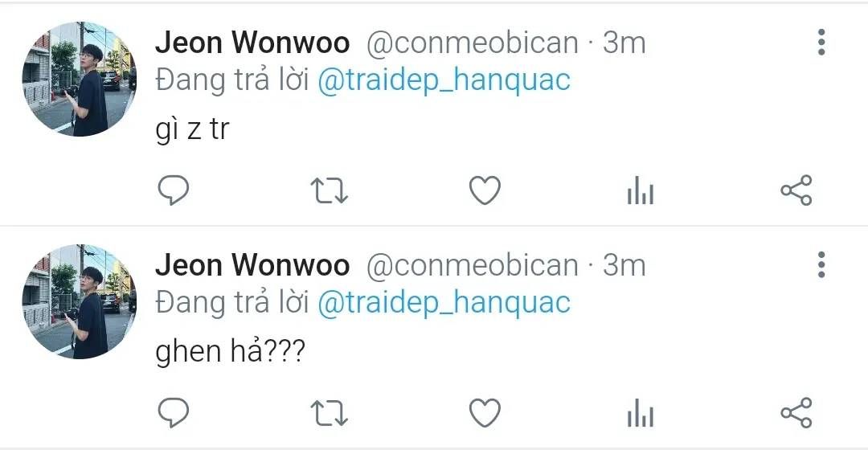
Task: Reply to the "gì z tr" tweet
Action: click(174, 190)
